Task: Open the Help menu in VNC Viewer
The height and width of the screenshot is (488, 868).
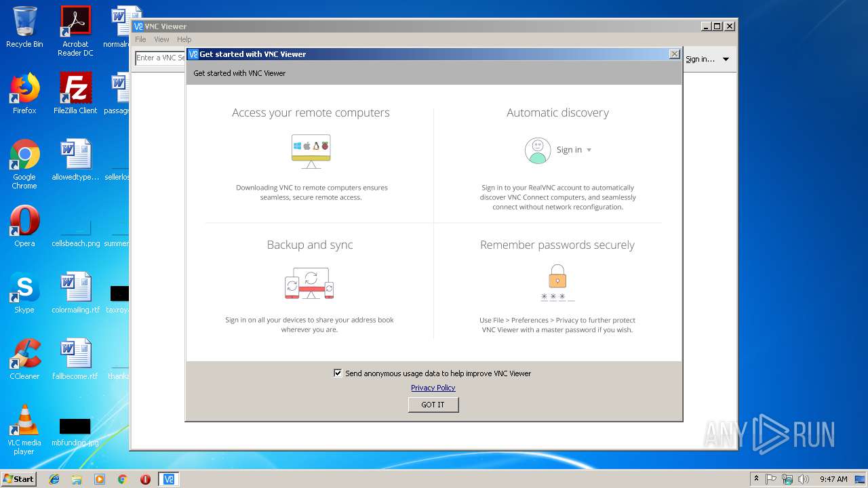Action: coord(184,39)
